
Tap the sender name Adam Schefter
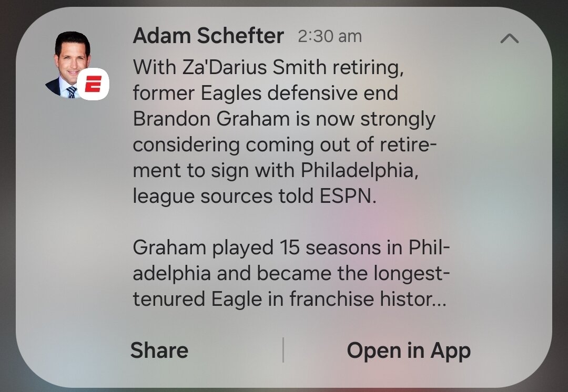click(208, 36)
